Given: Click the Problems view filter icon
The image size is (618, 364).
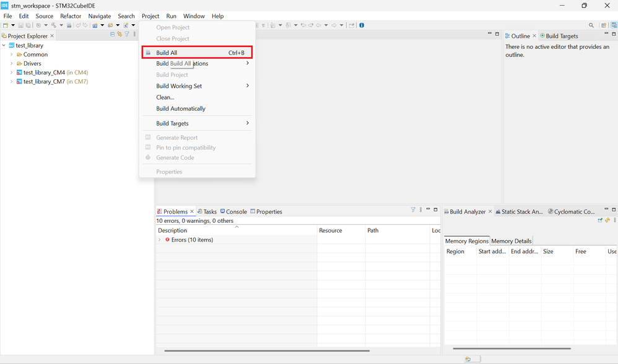Looking at the screenshot, I should 413,210.
